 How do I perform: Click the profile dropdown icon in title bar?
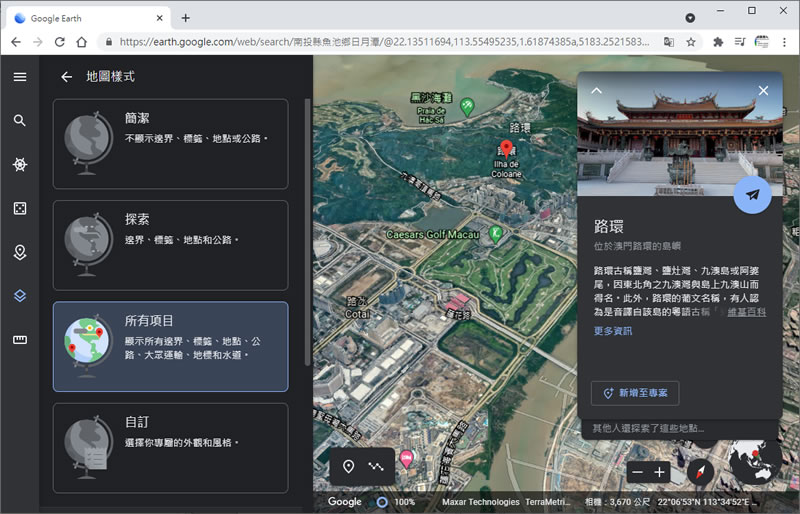pyautogui.click(x=690, y=18)
